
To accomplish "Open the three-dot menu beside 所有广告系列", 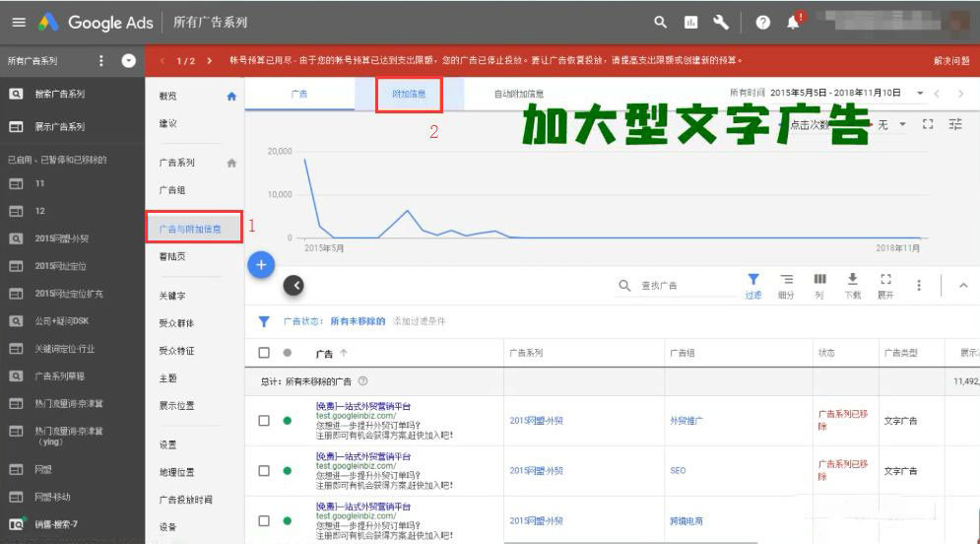I will [101, 61].
